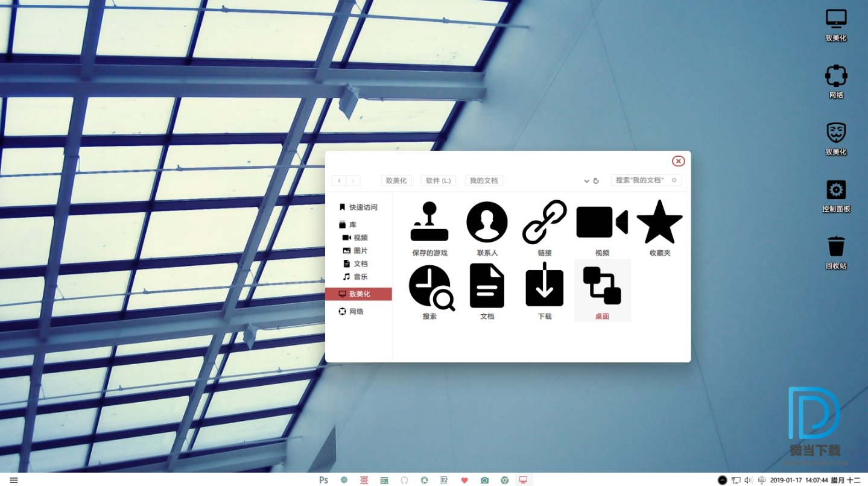This screenshot has height=486, width=868.
Task: Click the network status tray icon
Action: point(736,480)
